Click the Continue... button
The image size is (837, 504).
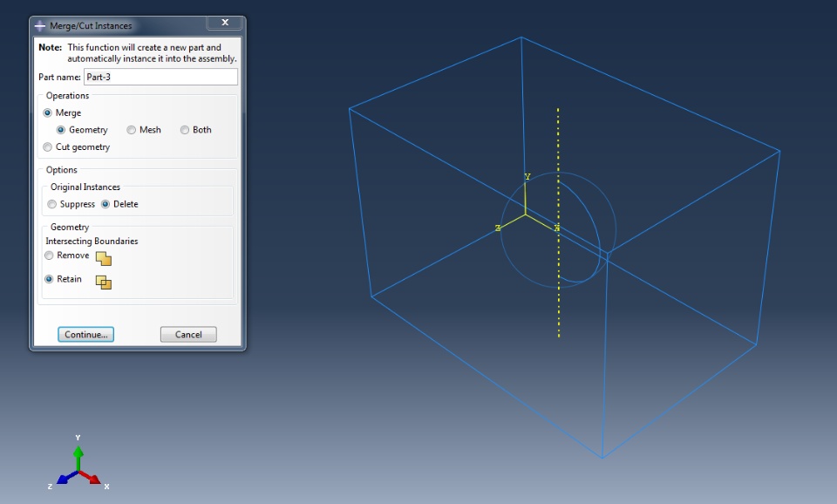pyautogui.click(x=86, y=334)
